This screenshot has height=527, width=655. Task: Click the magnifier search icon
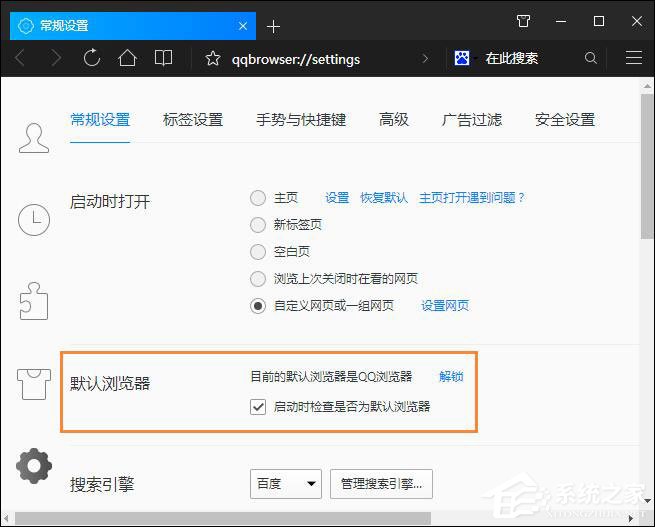591,58
